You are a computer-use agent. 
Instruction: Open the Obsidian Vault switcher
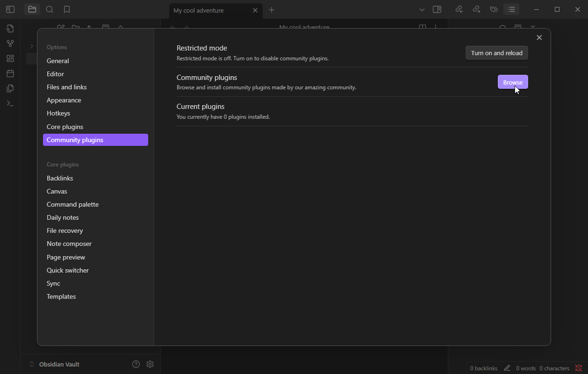54,364
